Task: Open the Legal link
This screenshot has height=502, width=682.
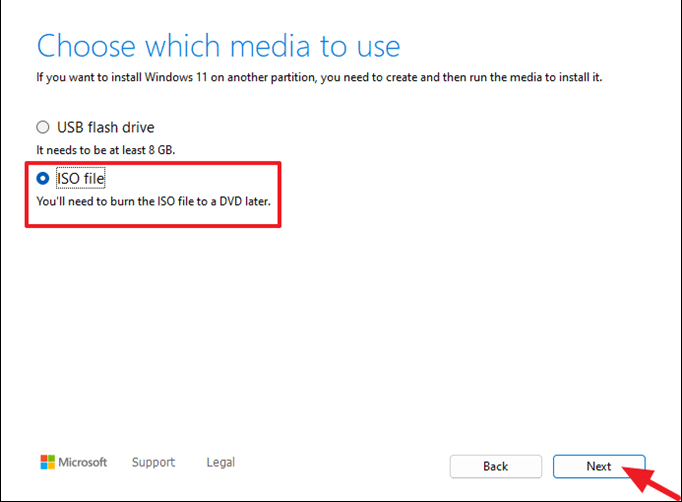Action: pyautogui.click(x=220, y=462)
